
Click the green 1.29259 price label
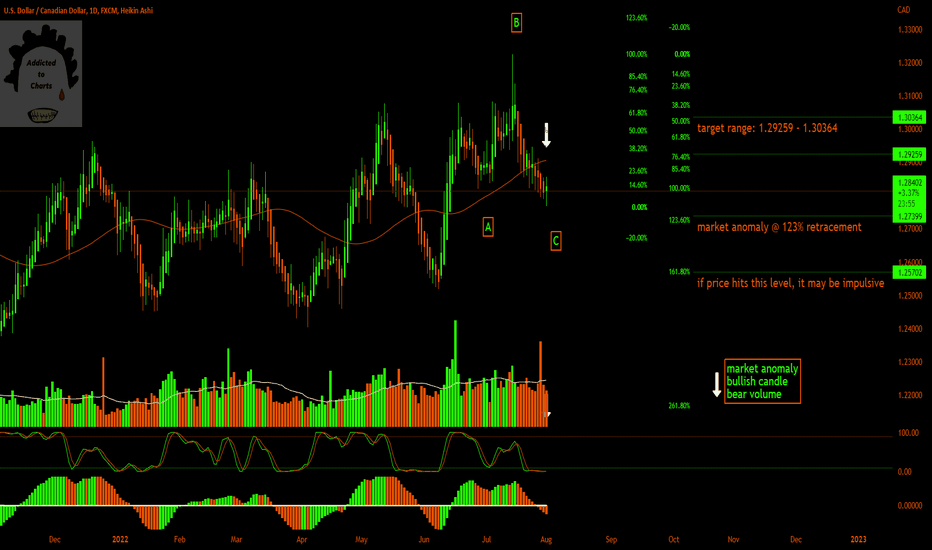pyautogui.click(x=909, y=154)
